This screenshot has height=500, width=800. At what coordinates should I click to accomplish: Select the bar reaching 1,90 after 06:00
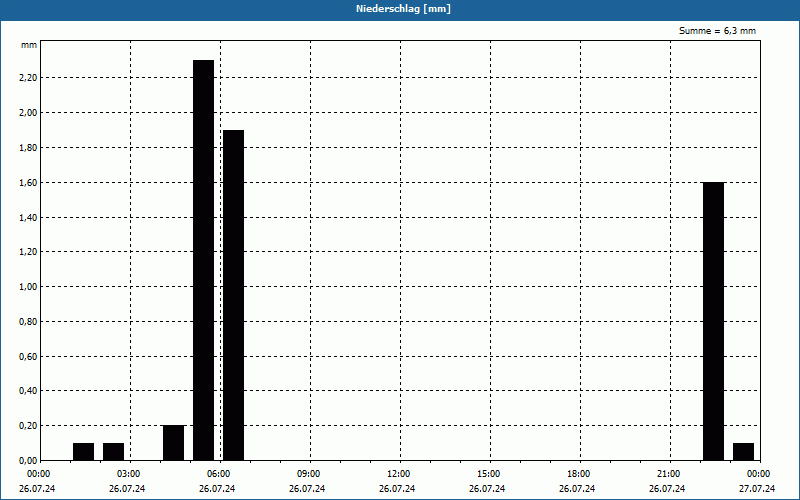234,295
